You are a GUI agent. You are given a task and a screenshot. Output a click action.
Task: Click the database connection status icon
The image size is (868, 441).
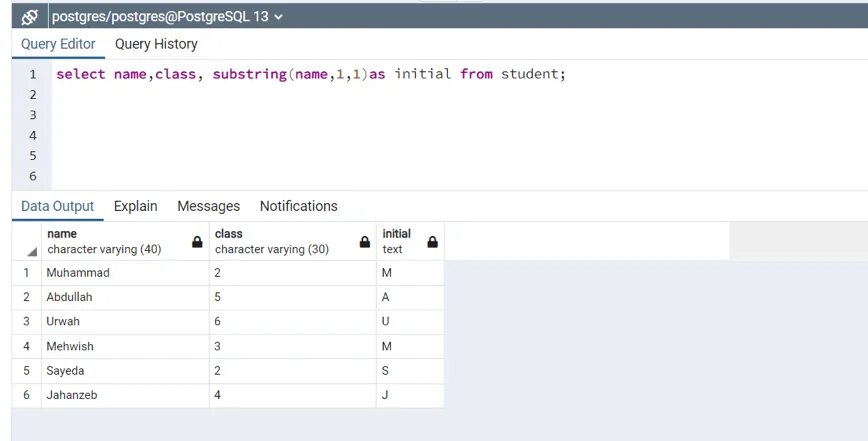[29, 17]
